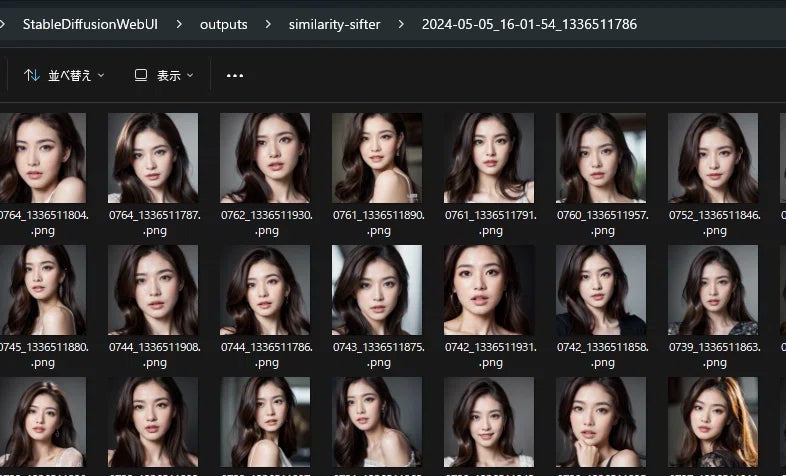This screenshot has width=786, height=476.
Task: Click file name 0752_1336511846.png
Action: [x=715, y=223]
